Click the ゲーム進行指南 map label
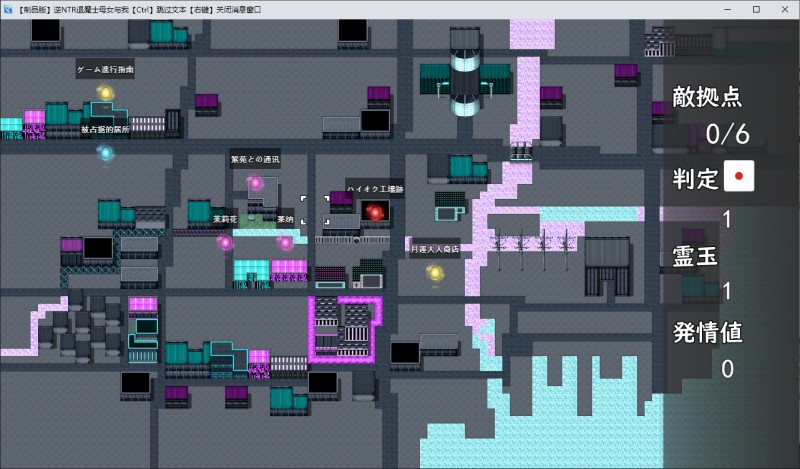800x469 pixels. (x=105, y=70)
